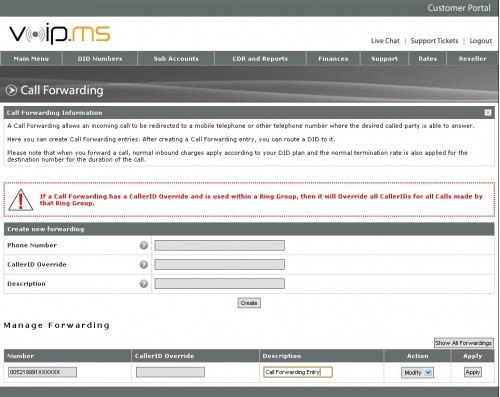Screen dimensions: 500x397
Task: Click Show All Forwardings button
Action: [x=464, y=343]
